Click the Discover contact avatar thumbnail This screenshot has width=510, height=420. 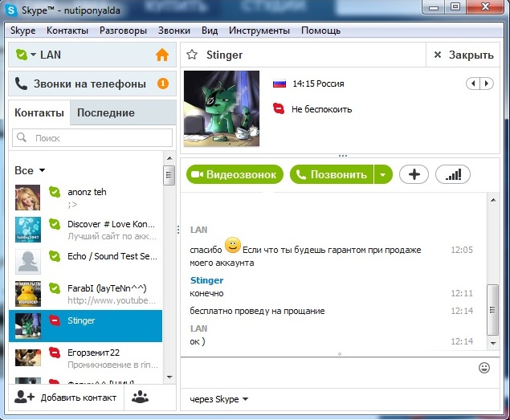28,230
